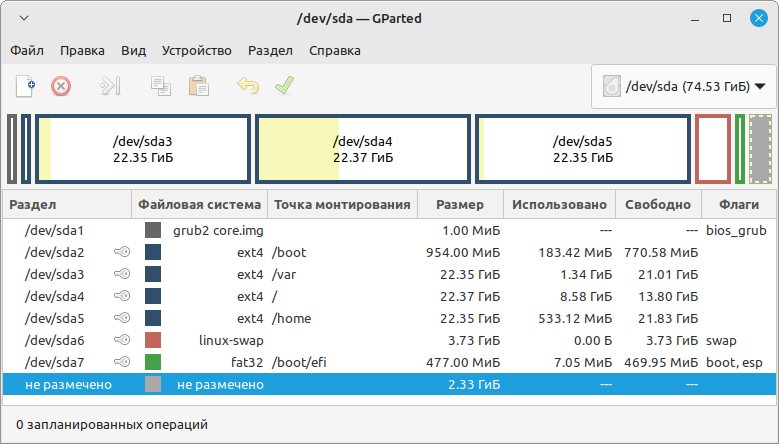Click the red linux-swap color swatch
This screenshot has height=444, width=779.
click(x=153, y=340)
